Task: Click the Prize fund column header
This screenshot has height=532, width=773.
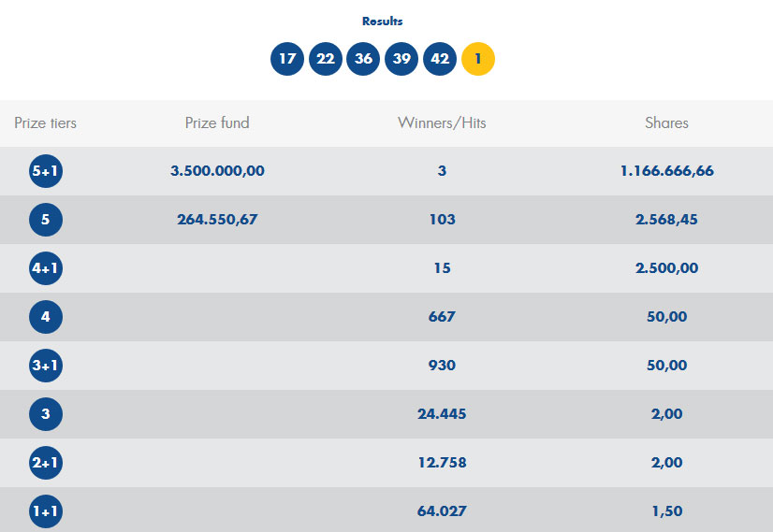Action: click(x=217, y=123)
